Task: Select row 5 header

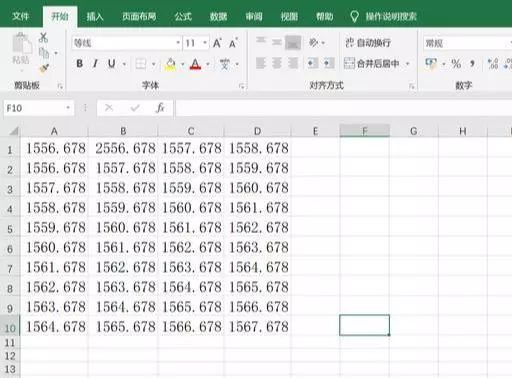Action: [10, 228]
